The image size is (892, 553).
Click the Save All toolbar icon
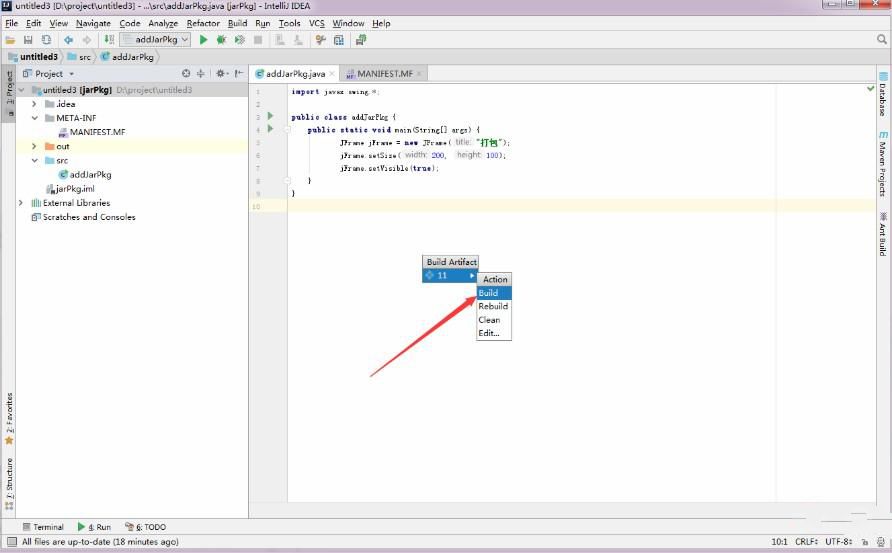pos(28,40)
